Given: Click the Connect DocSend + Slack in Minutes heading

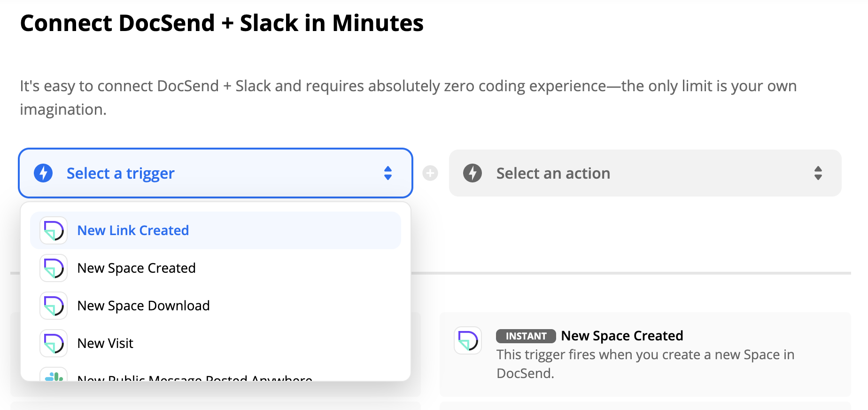Looking at the screenshot, I should pyautogui.click(x=222, y=23).
